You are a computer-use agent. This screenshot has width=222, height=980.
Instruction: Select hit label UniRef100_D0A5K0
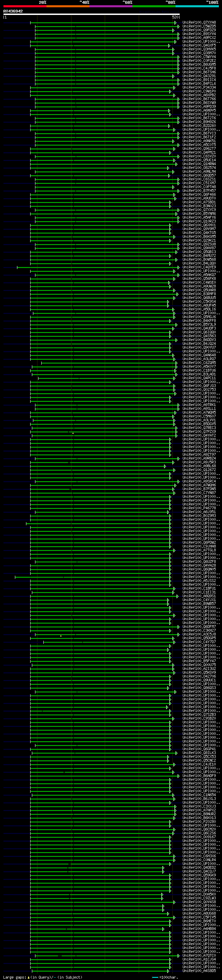pyautogui.click(x=199, y=894)
